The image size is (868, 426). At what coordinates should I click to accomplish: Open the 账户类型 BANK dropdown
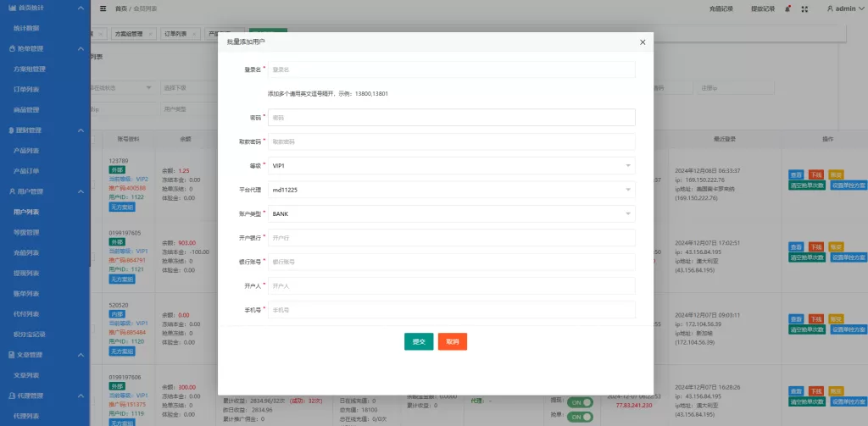pos(451,214)
